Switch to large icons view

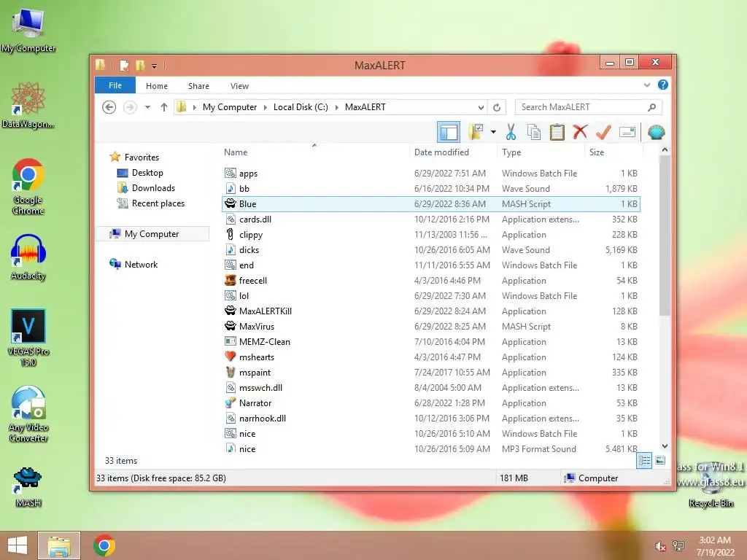click(x=660, y=460)
